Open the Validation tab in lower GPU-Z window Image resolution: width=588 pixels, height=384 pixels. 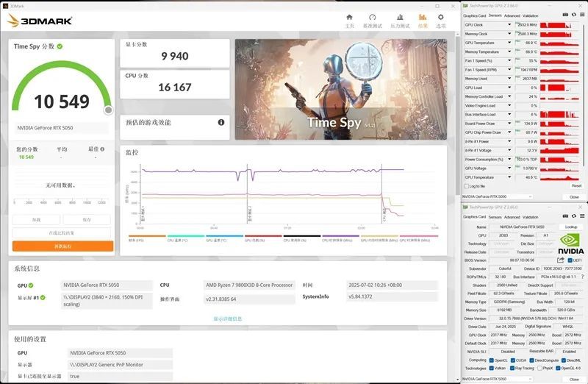[530, 217]
